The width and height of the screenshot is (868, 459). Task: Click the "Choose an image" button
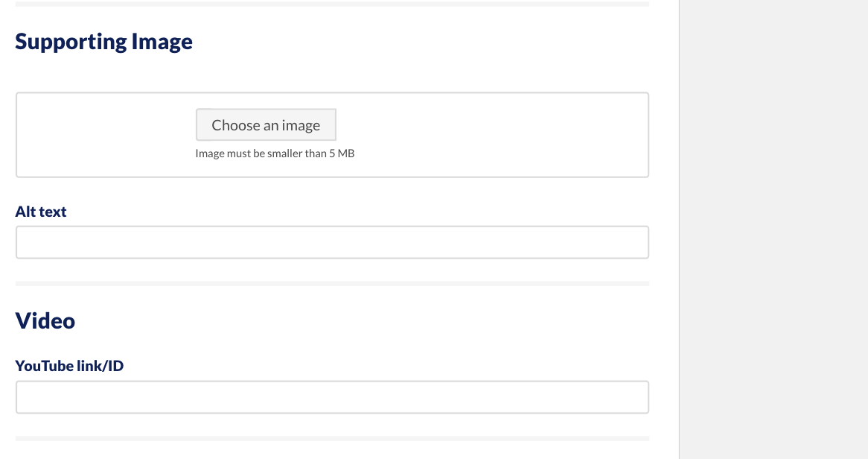pos(266,125)
